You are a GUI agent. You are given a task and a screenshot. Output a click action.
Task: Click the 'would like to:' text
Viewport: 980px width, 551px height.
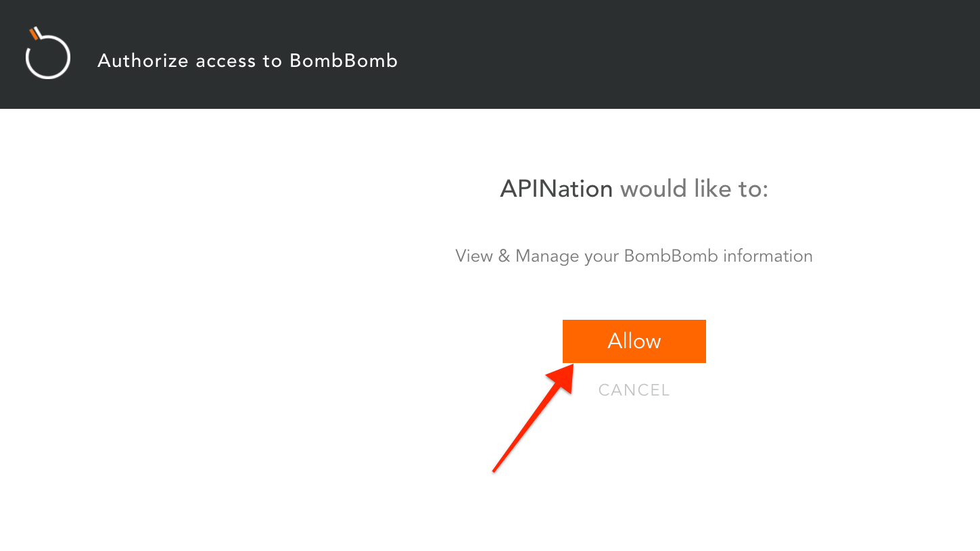point(694,189)
